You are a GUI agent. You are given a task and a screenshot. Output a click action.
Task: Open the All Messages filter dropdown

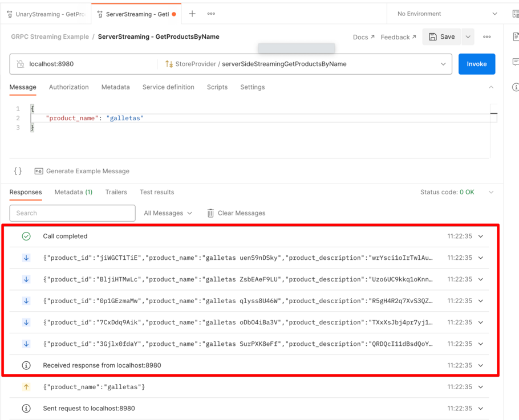[x=168, y=213]
